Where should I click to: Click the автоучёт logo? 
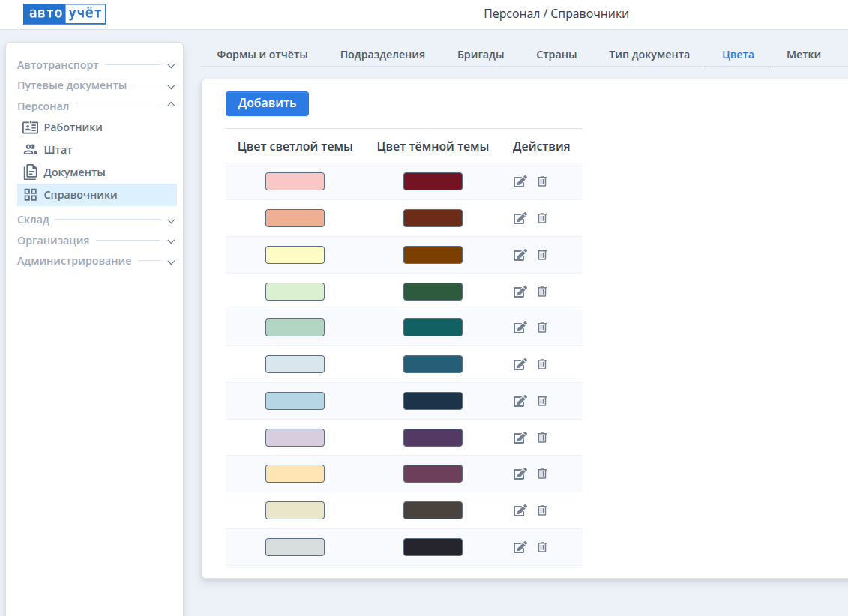click(x=64, y=14)
